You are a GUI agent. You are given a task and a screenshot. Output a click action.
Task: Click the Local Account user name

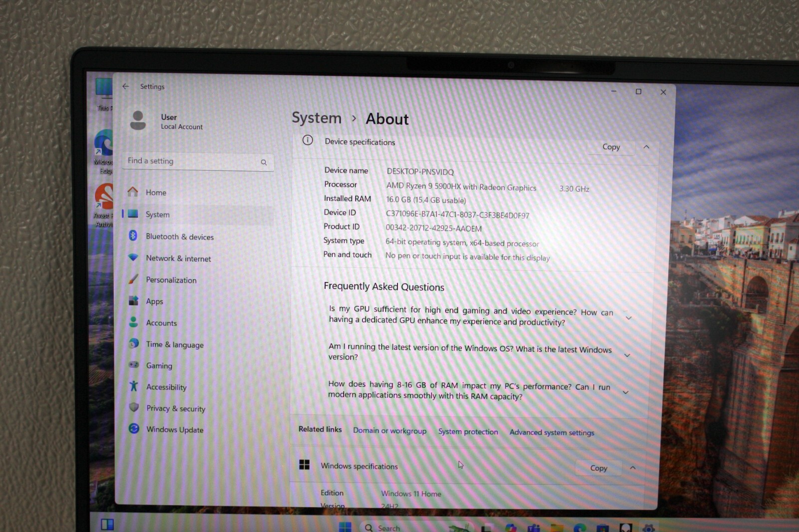click(182, 127)
